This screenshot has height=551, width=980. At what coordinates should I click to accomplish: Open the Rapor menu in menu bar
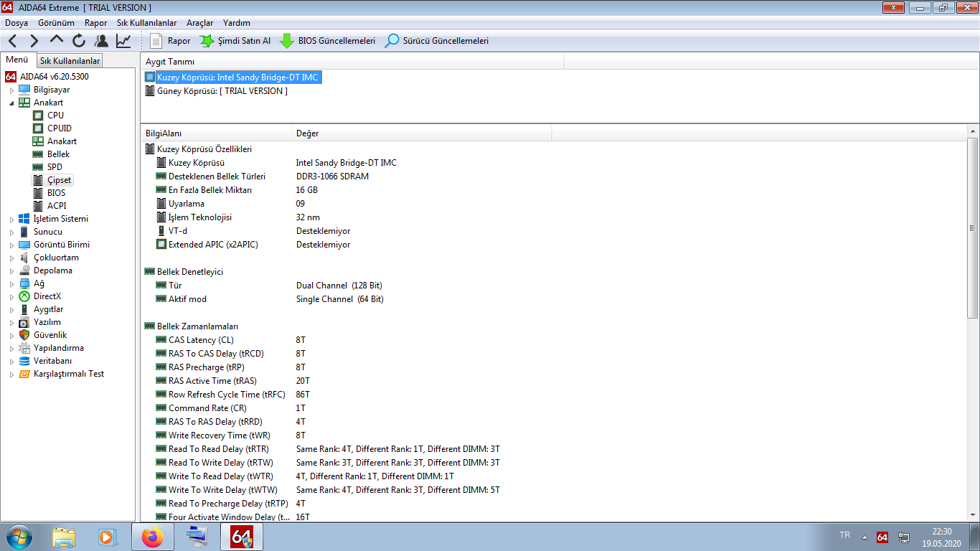tap(95, 23)
